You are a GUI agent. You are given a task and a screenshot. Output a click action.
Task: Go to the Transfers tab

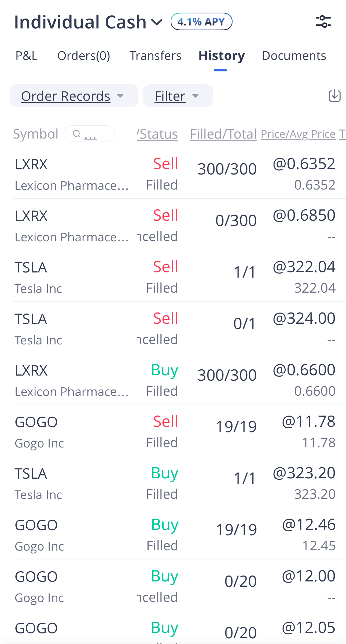pos(155,56)
